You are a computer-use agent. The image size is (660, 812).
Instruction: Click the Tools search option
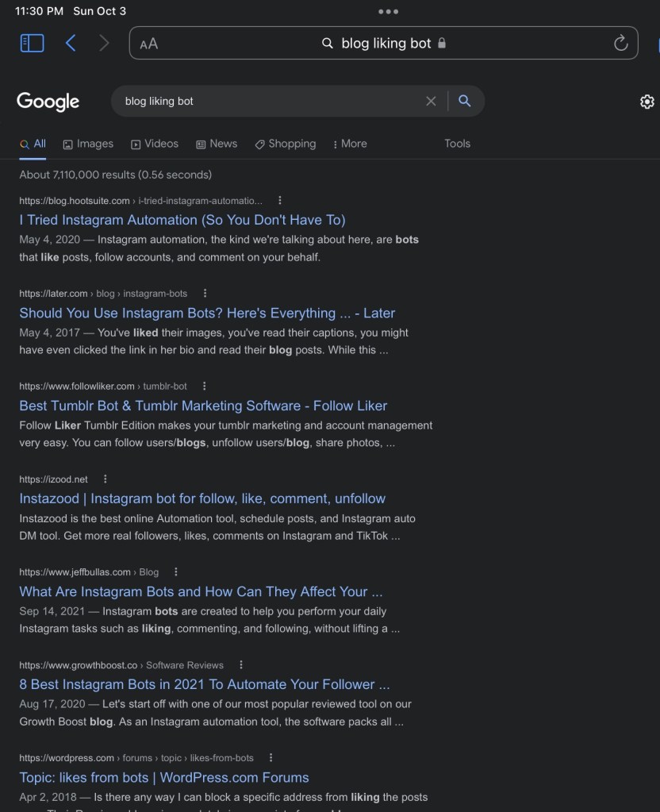point(457,144)
